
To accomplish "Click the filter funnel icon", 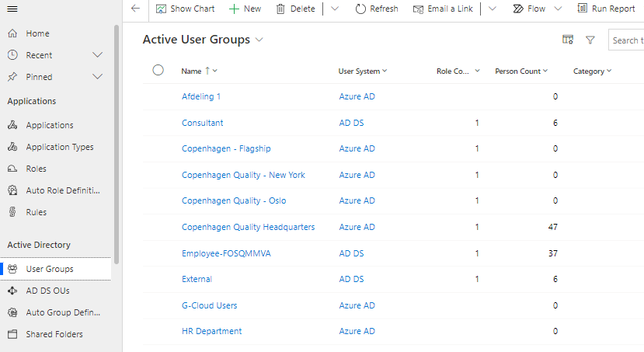I will pyautogui.click(x=590, y=40).
